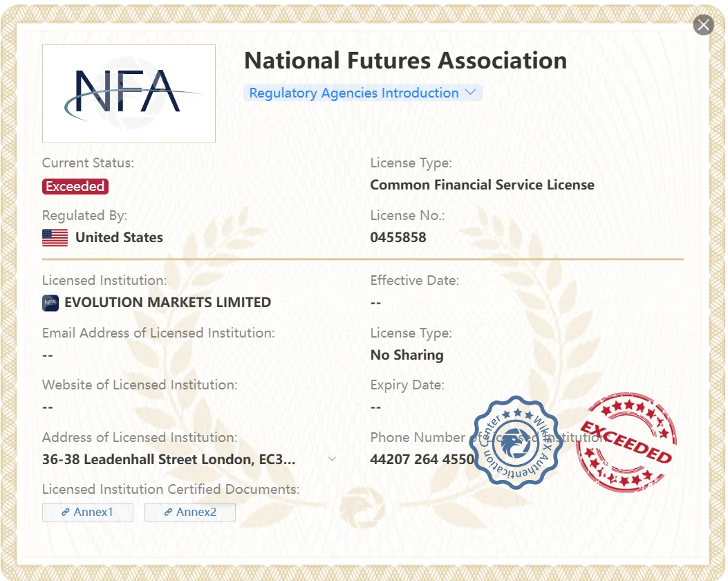Close the license certificate popup
The width and height of the screenshot is (728, 581).
(x=703, y=25)
